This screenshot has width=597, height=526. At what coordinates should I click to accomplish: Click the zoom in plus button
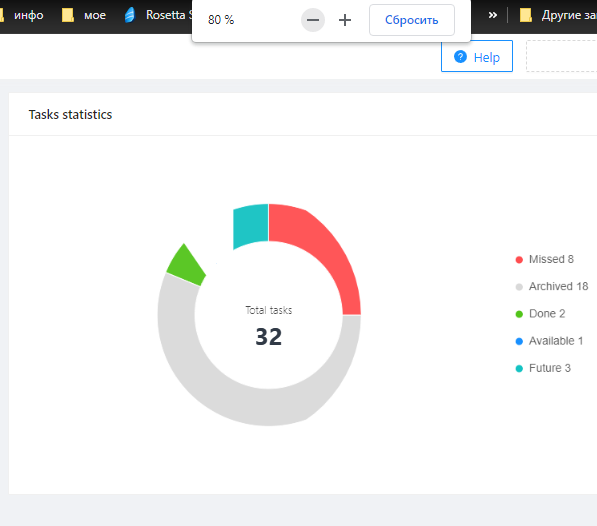(345, 20)
